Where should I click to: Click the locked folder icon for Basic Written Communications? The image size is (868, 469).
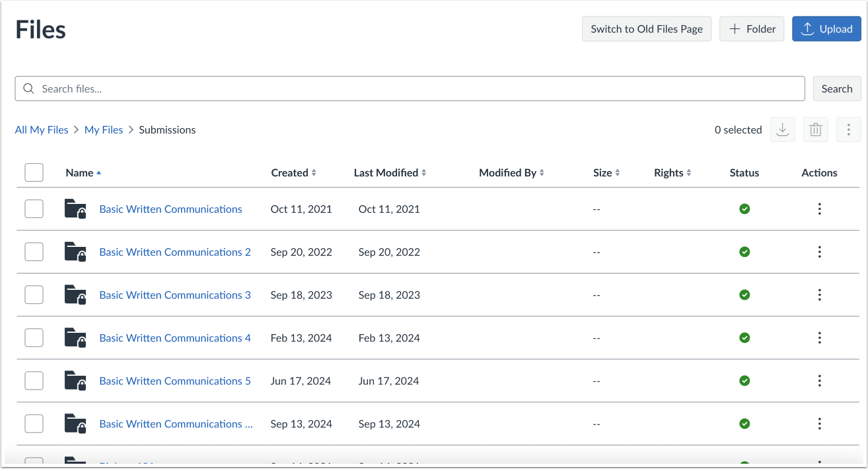[75, 208]
